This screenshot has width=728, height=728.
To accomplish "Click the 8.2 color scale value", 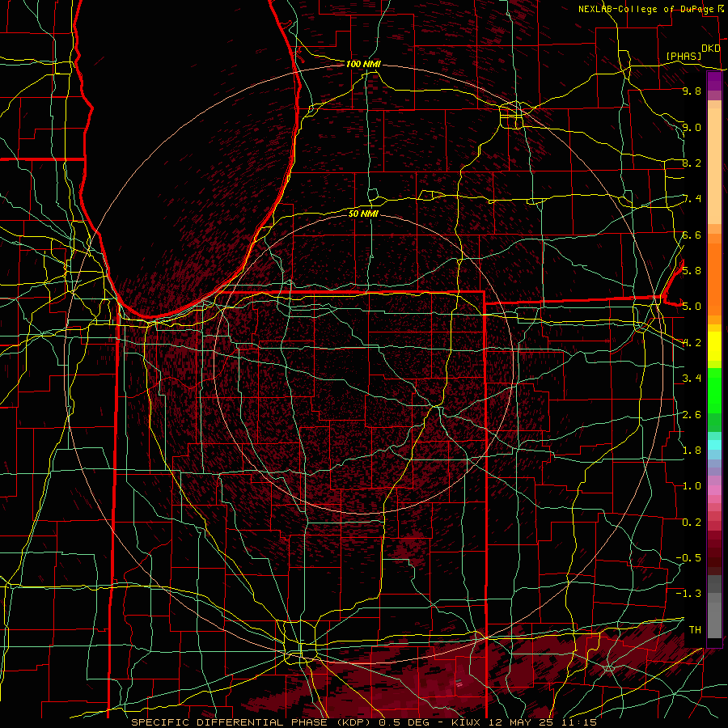I will pos(692,163).
